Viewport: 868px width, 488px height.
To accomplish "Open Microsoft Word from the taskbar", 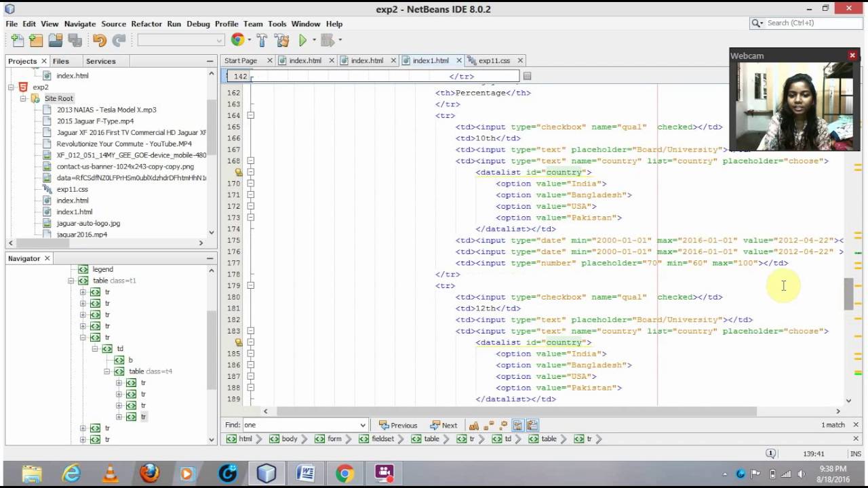I will pos(305,473).
